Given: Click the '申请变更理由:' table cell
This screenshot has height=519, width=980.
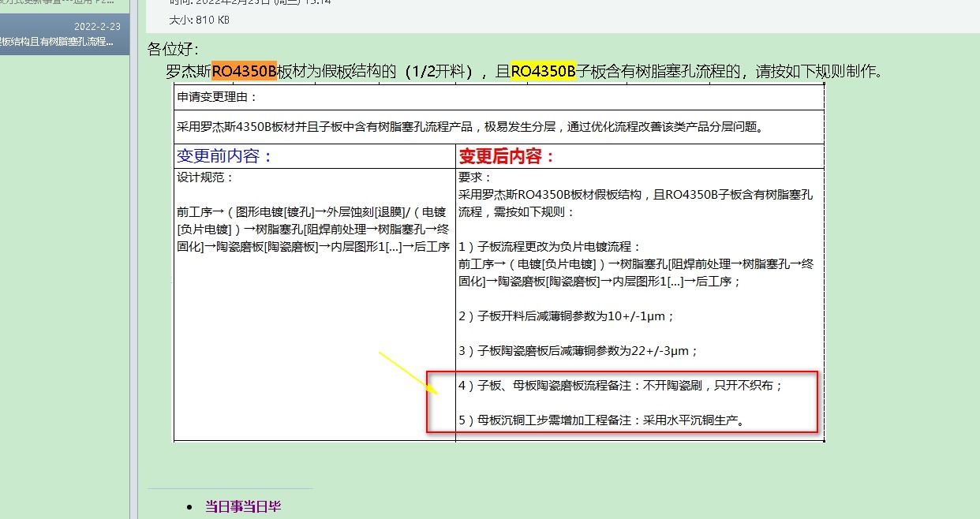Looking at the screenshot, I should (499, 98).
